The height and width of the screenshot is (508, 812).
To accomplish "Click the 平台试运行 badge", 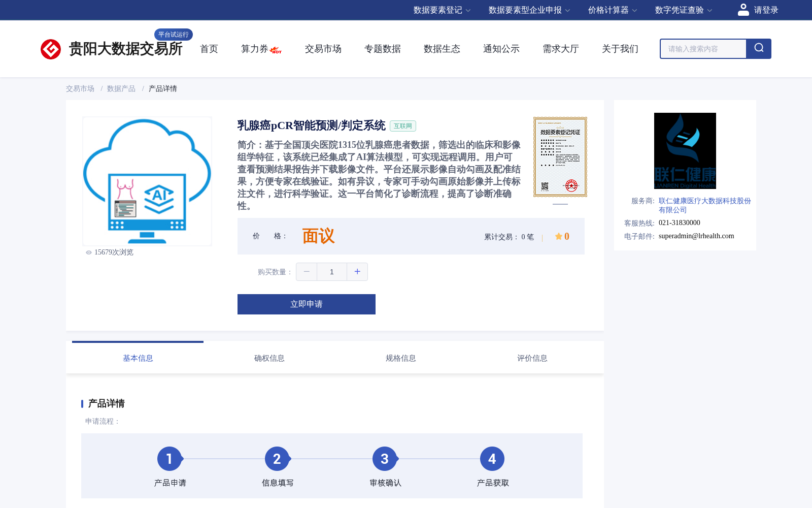I will pyautogui.click(x=174, y=35).
